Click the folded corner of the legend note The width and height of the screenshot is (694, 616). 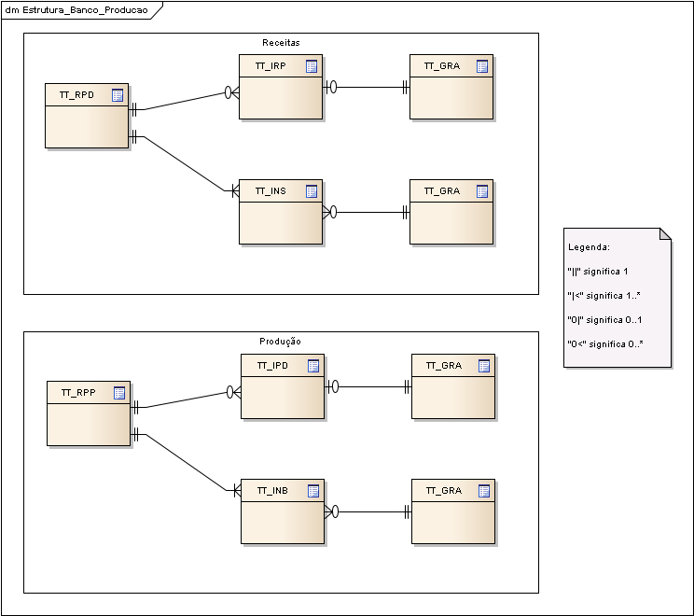point(667,233)
